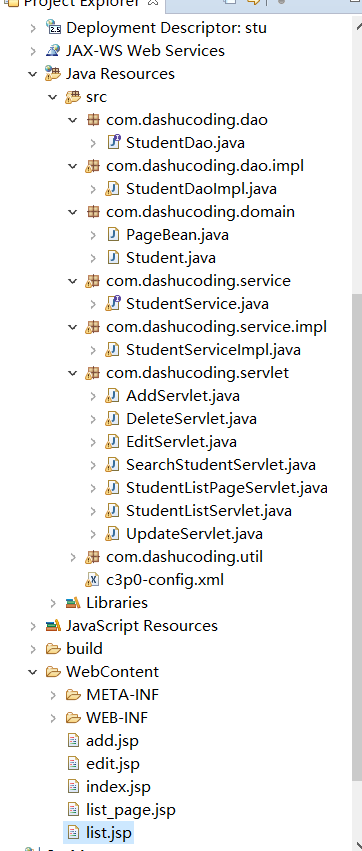Select the Project Explorer tab

pyautogui.click(x=81, y=3)
